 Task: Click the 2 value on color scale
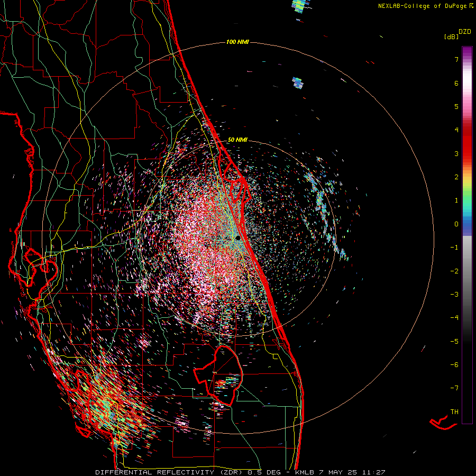tap(456, 177)
